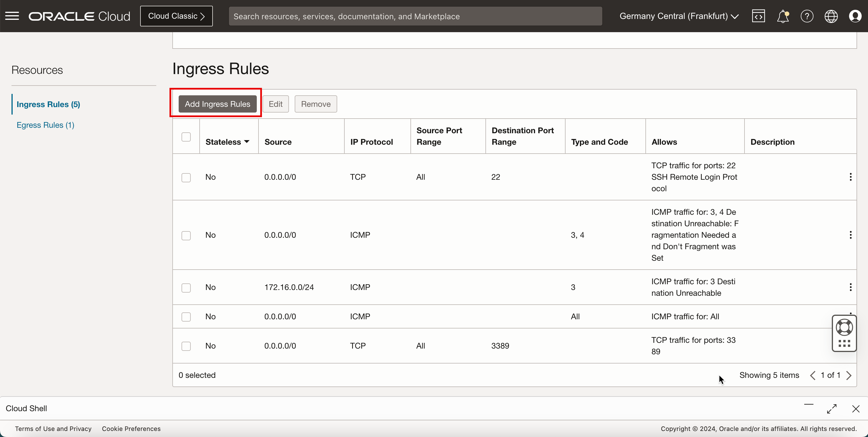
Task: Toggle the select-all rules checkbox
Action: click(186, 137)
